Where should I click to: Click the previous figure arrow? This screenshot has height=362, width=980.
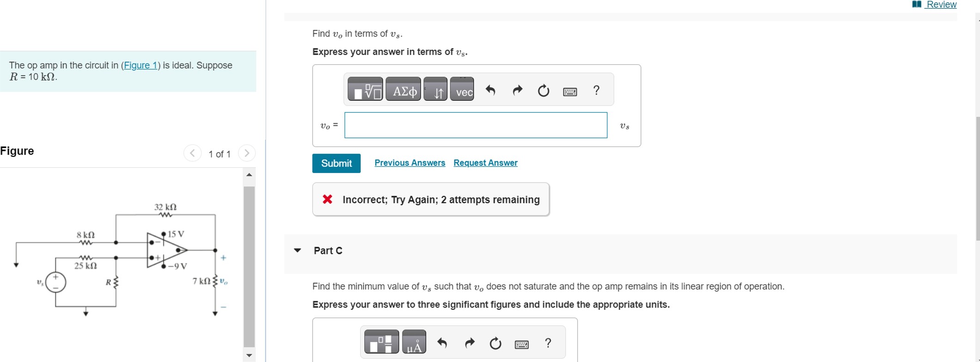pyautogui.click(x=193, y=153)
